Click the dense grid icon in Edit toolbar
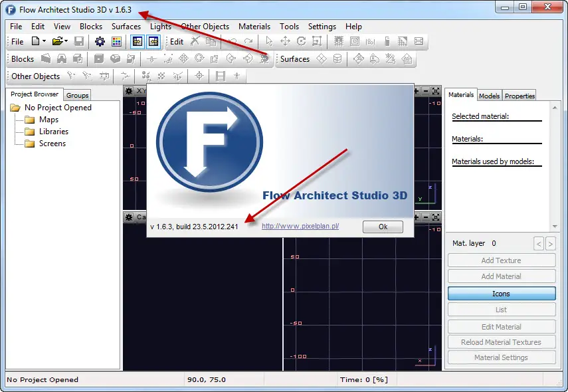 [339, 41]
